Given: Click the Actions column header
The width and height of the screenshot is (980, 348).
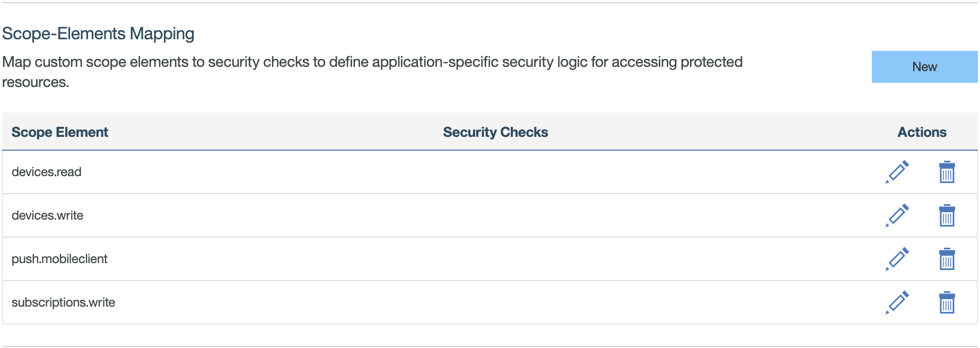Looking at the screenshot, I should click(x=922, y=132).
